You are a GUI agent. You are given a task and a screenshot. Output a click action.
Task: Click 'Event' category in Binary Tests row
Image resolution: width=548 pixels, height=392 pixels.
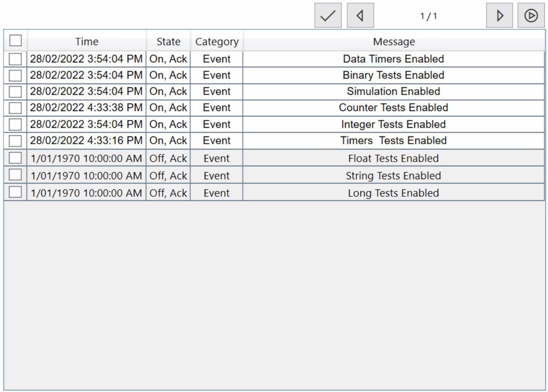click(216, 75)
